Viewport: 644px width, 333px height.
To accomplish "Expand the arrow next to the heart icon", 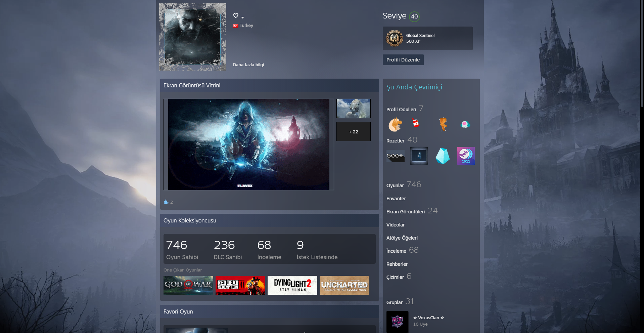I will (242, 17).
